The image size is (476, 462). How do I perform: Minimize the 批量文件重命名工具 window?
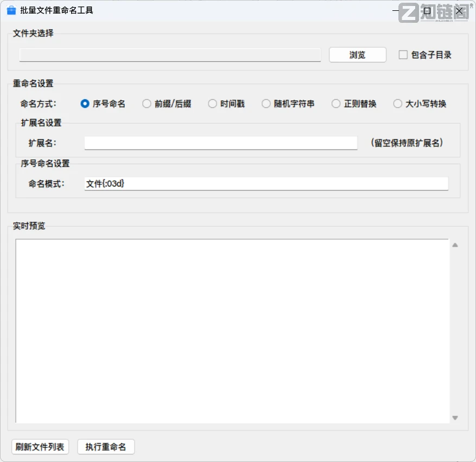click(x=395, y=10)
